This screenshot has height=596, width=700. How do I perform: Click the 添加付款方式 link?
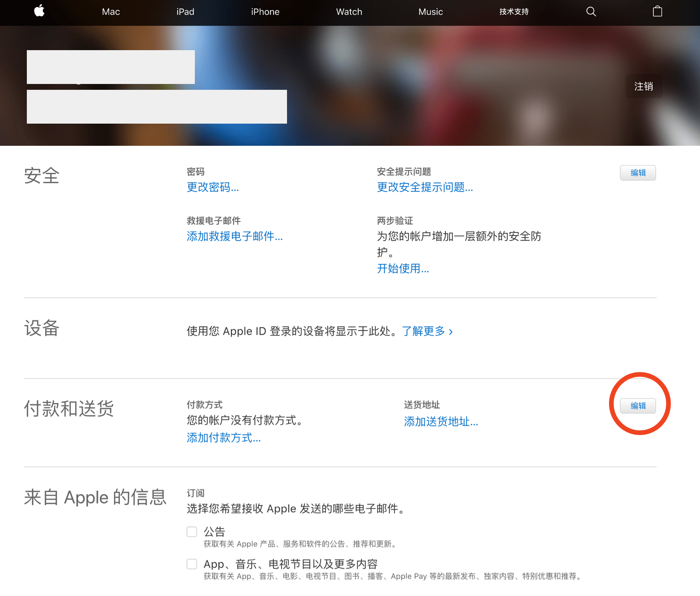(224, 438)
